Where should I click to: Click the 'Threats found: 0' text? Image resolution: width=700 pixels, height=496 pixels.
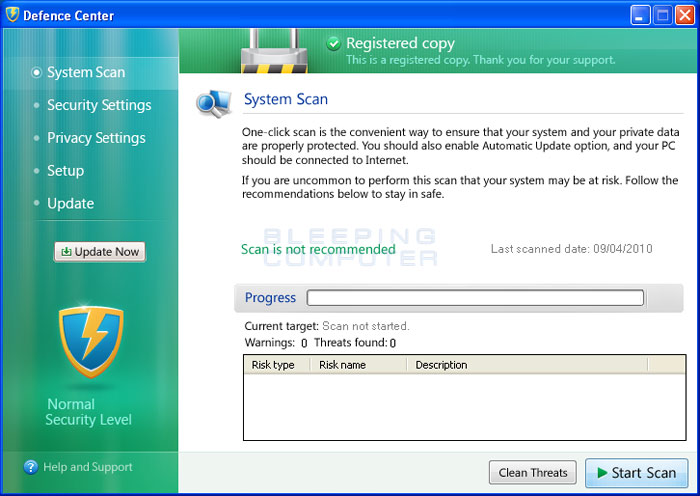pyautogui.click(x=355, y=343)
